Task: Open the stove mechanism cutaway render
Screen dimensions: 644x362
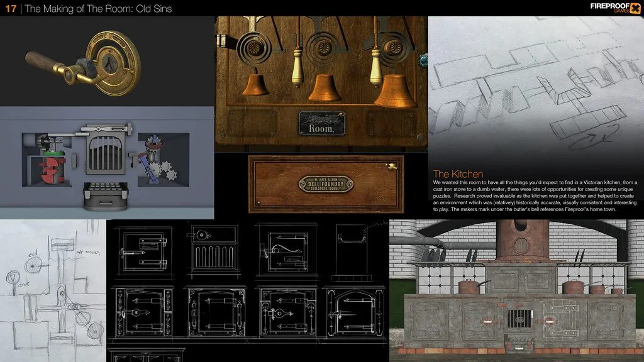Action: [107, 163]
